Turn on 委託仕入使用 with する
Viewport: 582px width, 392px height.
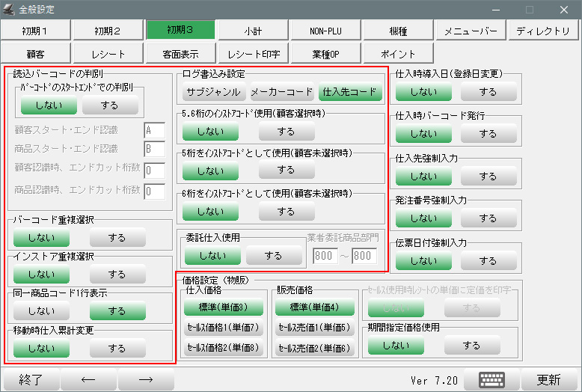274,256
